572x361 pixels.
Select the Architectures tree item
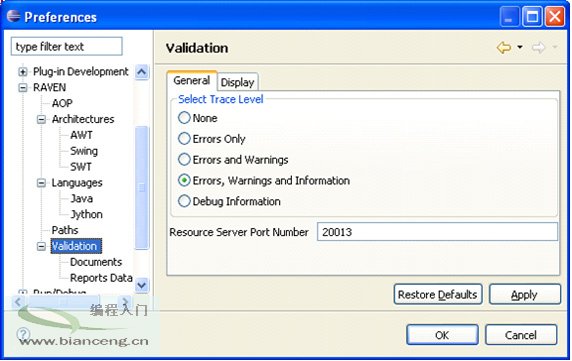click(83, 119)
